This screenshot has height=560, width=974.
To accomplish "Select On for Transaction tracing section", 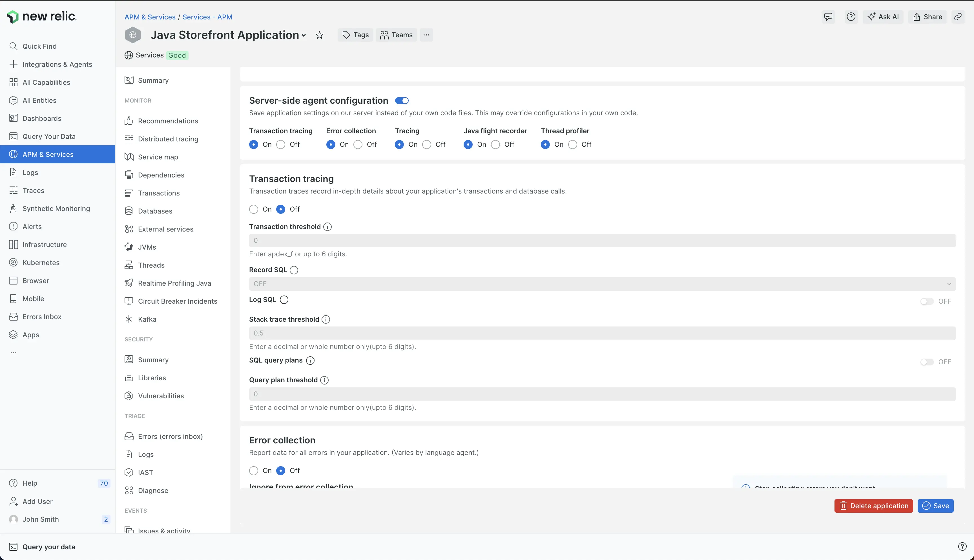I will (253, 209).
